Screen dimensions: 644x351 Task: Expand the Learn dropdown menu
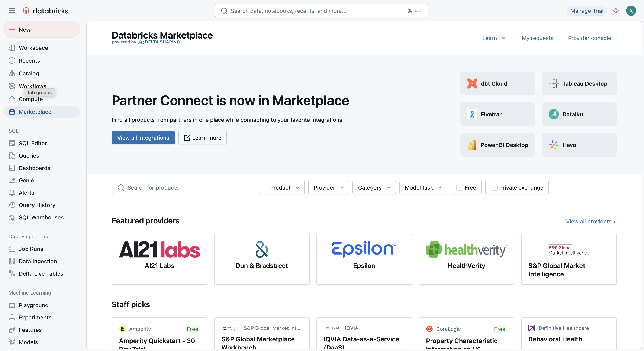494,38
